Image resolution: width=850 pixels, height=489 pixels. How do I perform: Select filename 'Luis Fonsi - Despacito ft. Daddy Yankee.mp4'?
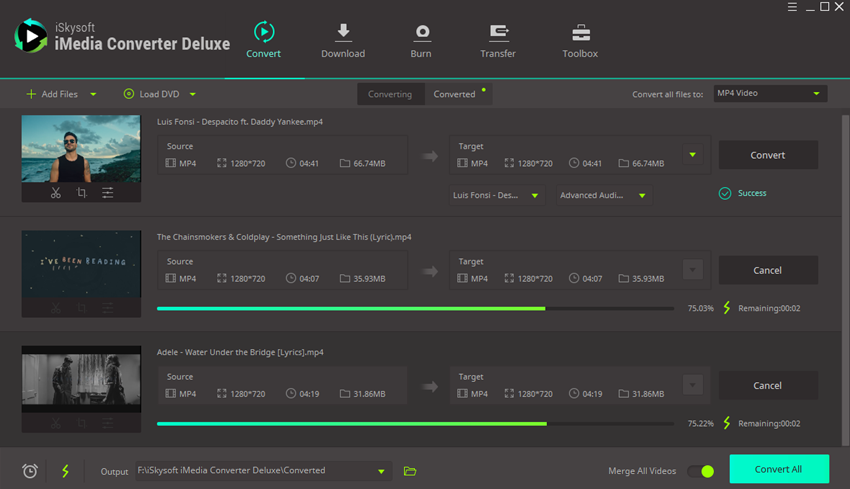pos(240,122)
